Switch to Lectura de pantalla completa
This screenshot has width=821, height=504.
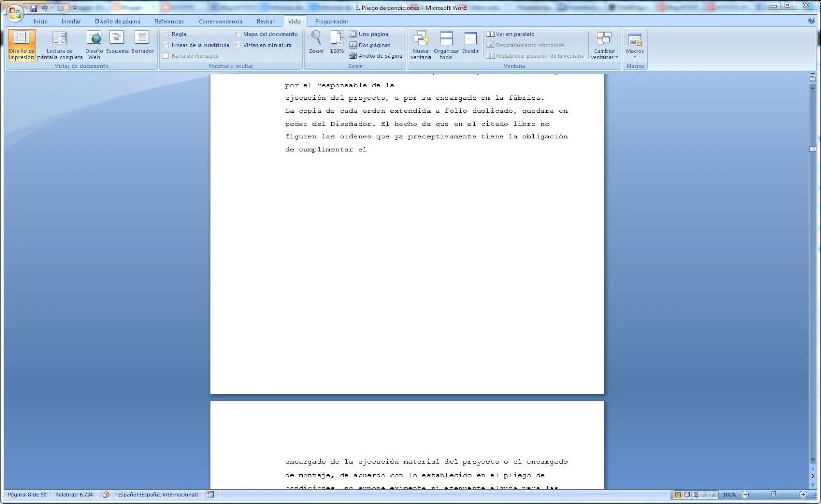pos(60,45)
